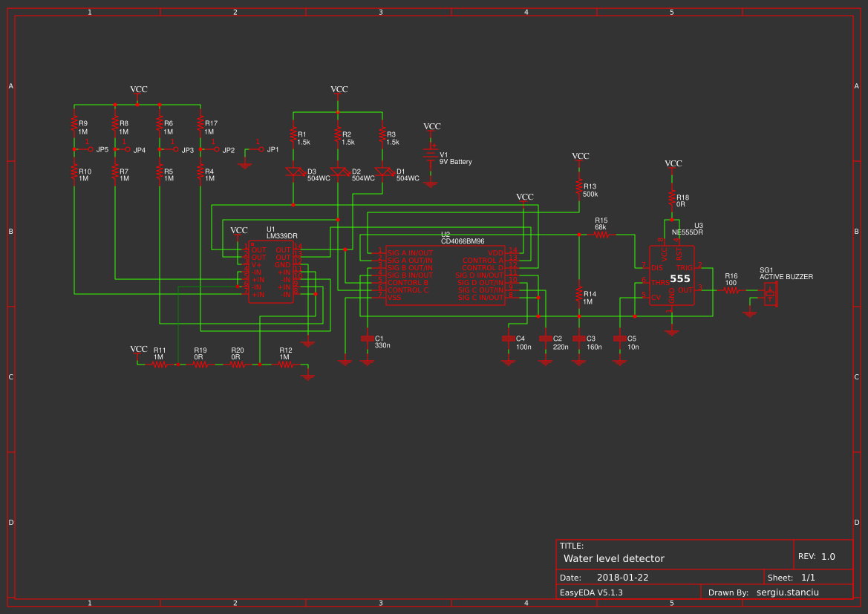Image resolution: width=868 pixels, height=614 pixels.
Task: Click the "EasyEDA V5.1.3" text
Action: tap(591, 592)
